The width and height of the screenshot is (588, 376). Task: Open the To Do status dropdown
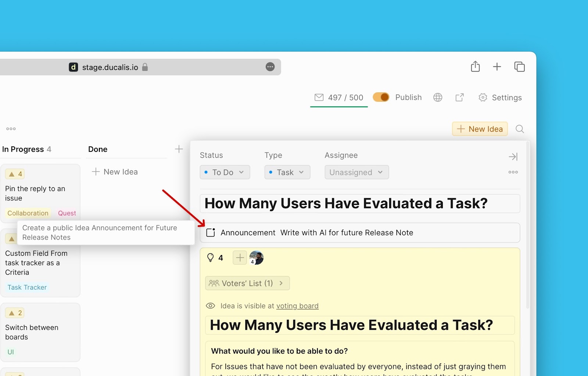[225, 172]
